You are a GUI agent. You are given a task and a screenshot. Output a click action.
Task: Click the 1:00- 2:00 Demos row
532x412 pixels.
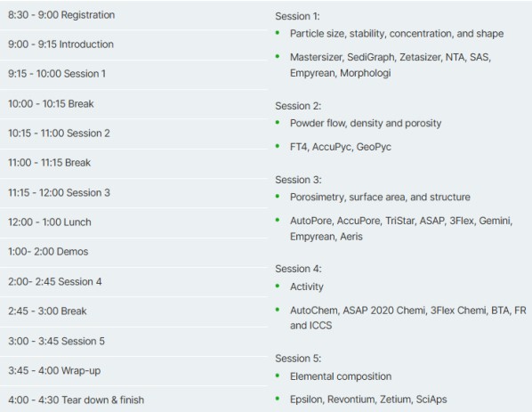133,252
